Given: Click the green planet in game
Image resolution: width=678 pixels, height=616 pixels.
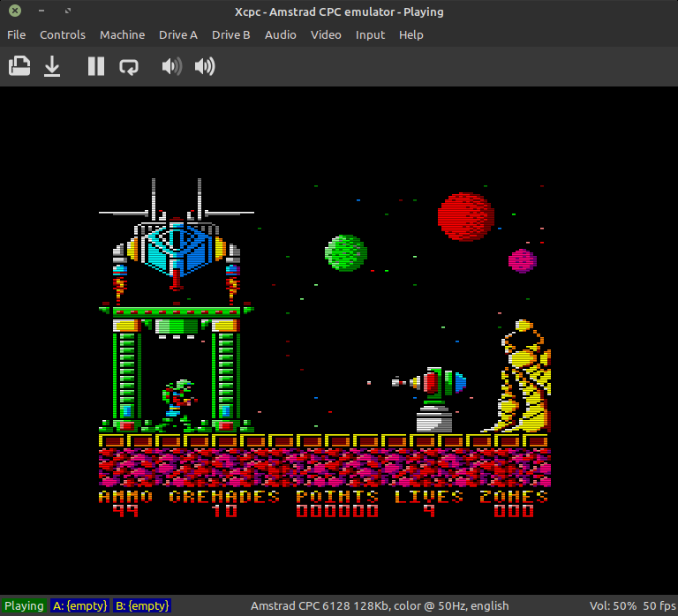Looking at the screenshot, I should (x=346, y=253).
